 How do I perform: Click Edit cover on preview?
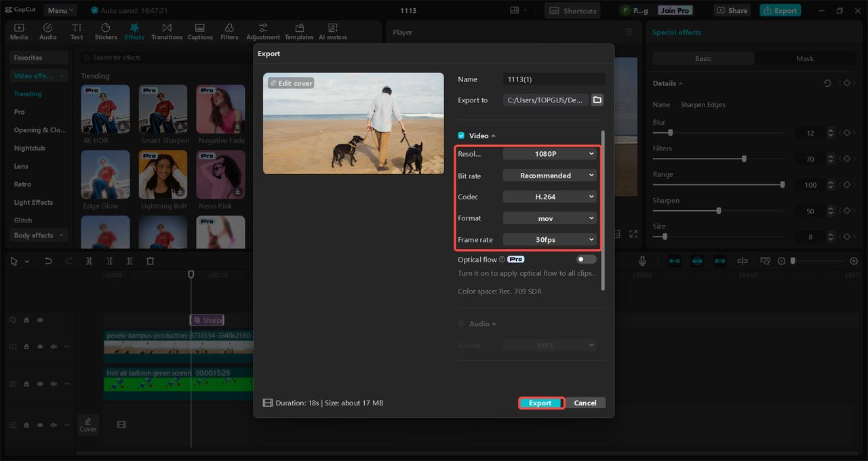(291, 83)
